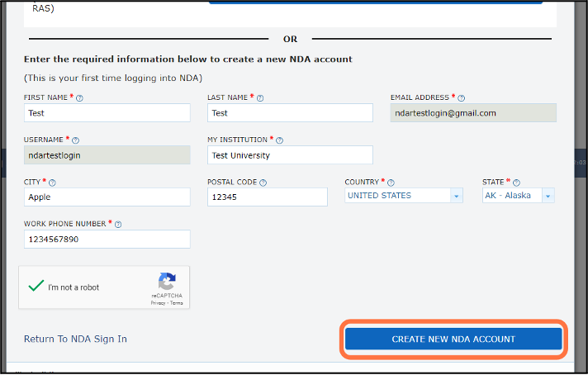Click help icon beside Username label
This screenshot has height=375, width=588.
pos(75,140)
